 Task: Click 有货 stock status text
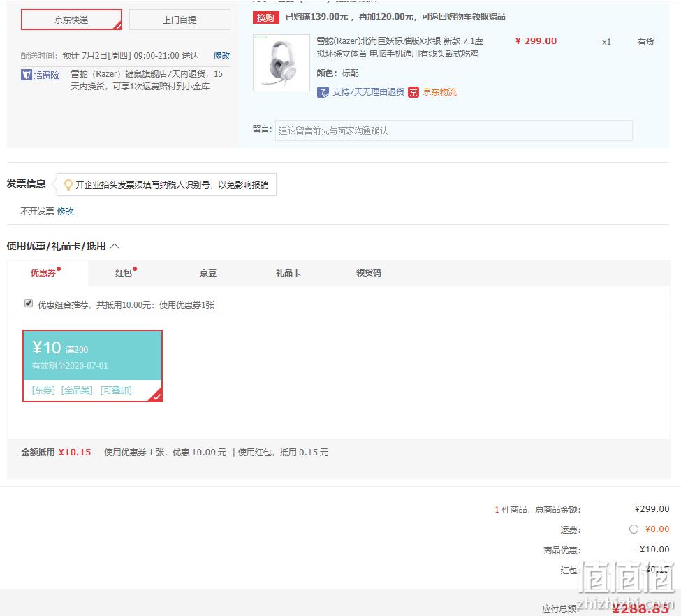point(646,42)
